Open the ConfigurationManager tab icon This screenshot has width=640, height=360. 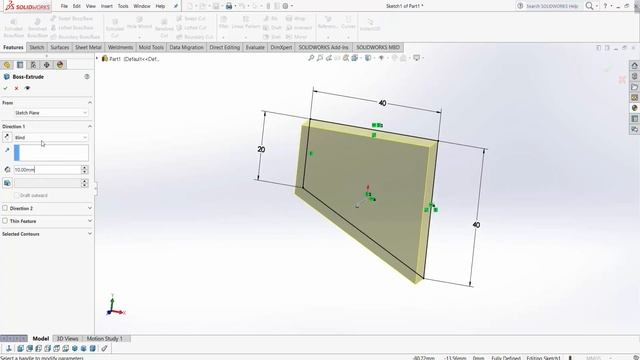tap(33, 65)
